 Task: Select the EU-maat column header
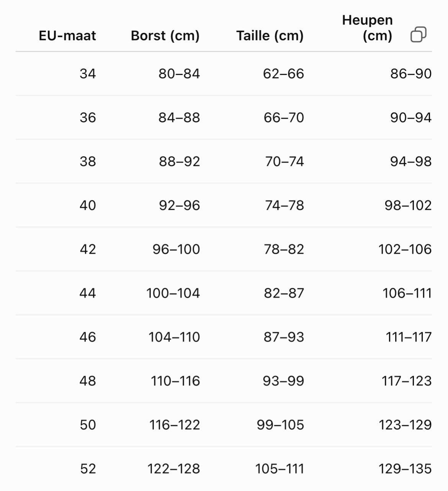coord(67,36)
